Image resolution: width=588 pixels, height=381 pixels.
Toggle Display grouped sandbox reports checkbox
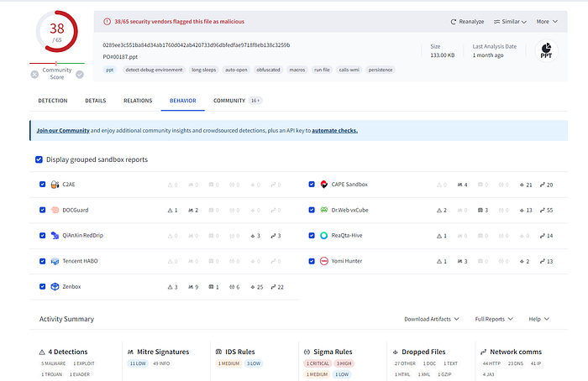pos(39,159)
